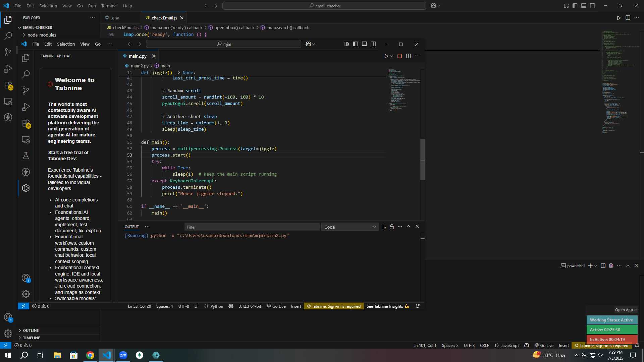644x362 pixels.
Task: Open Accounts icon in mjm window
Action: [x=26, y=278]
